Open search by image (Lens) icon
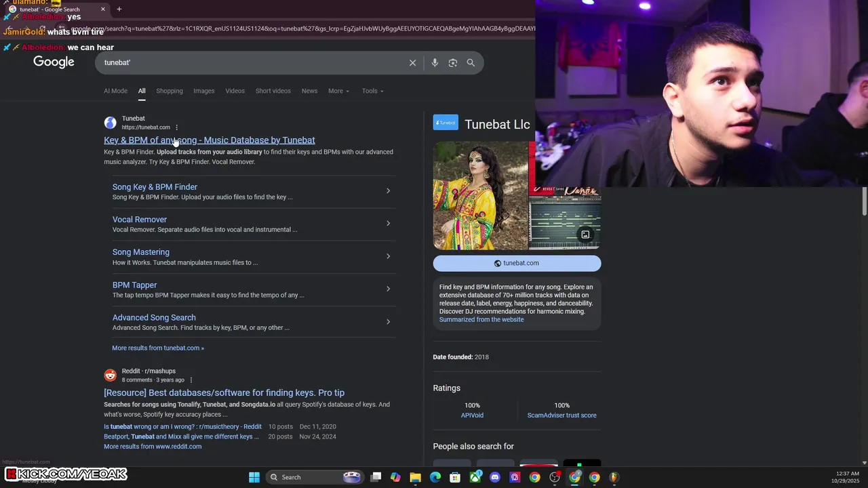 453,62
